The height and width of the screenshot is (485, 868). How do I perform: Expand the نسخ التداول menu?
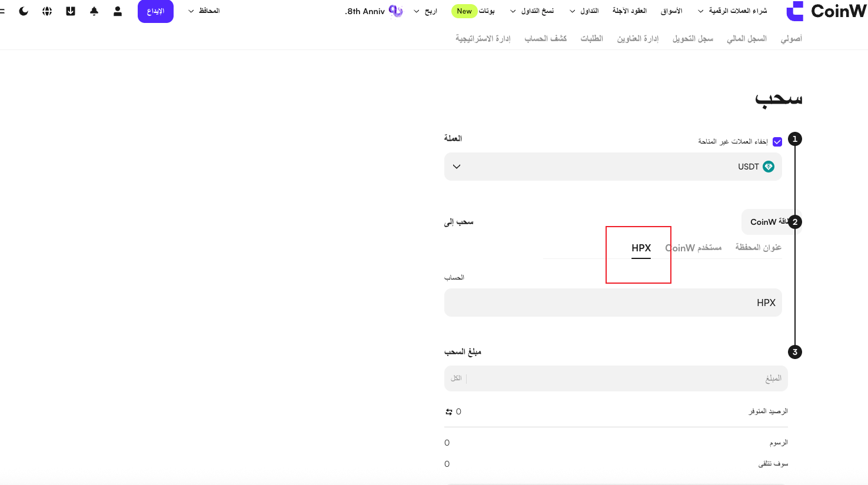click(x=532, y=11)
